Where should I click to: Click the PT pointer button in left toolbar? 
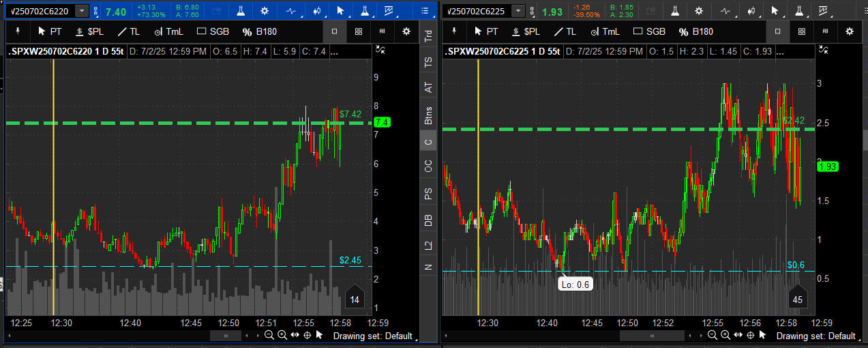coord(50,31)
